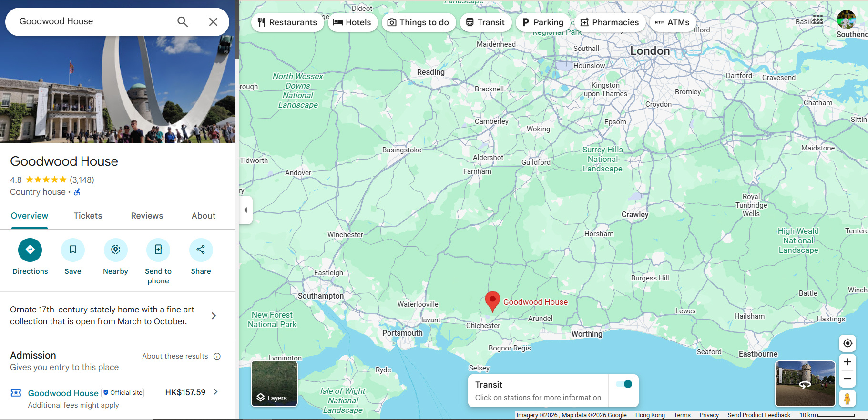Click Send Product Feedback link
The height and width of the screenshot is (420, 868).
tap(759, 415)
